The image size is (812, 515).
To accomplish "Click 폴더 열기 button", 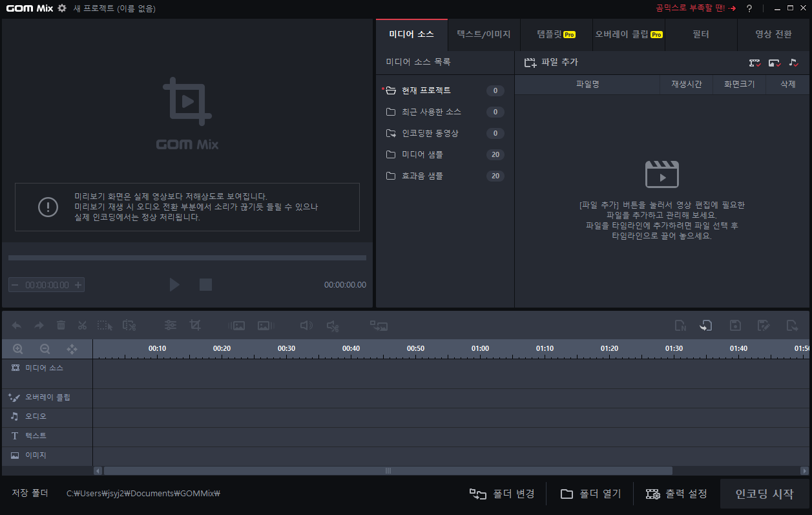I will coord(590,494).
